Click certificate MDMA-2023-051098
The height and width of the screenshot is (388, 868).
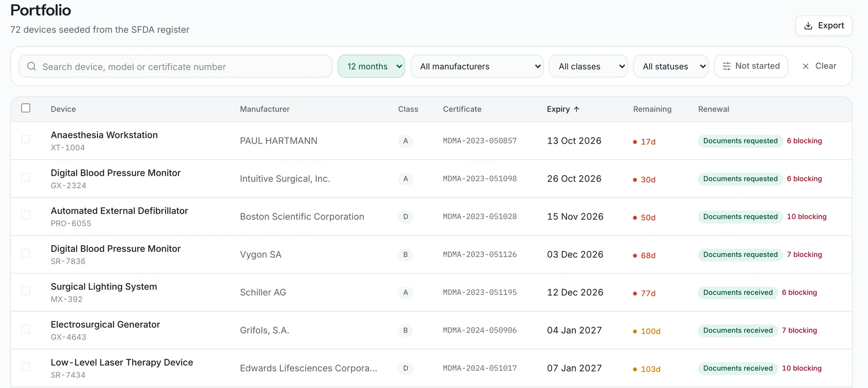[480, 179]
